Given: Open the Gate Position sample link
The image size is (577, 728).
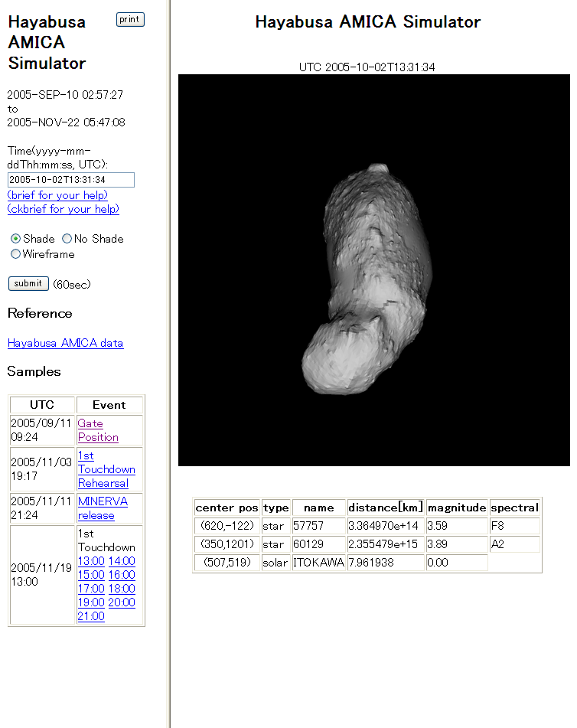Looking at the screenshot, I should click(x=98, y=430).
